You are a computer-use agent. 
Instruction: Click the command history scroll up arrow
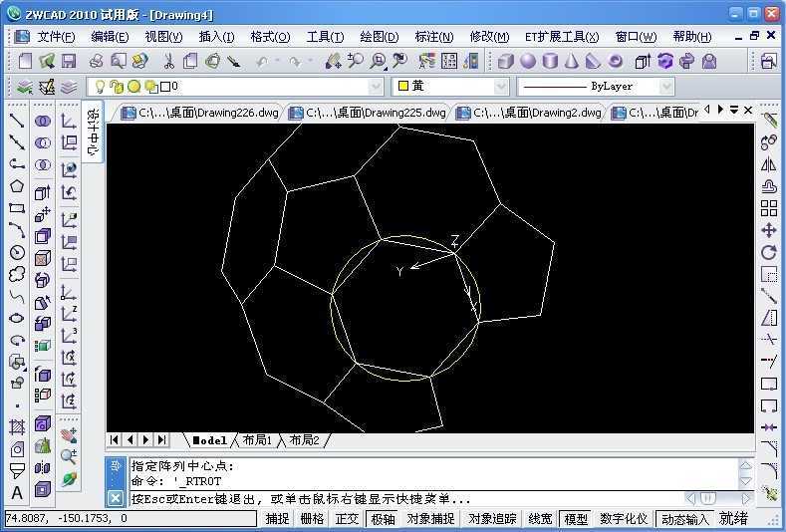point(745,465)
